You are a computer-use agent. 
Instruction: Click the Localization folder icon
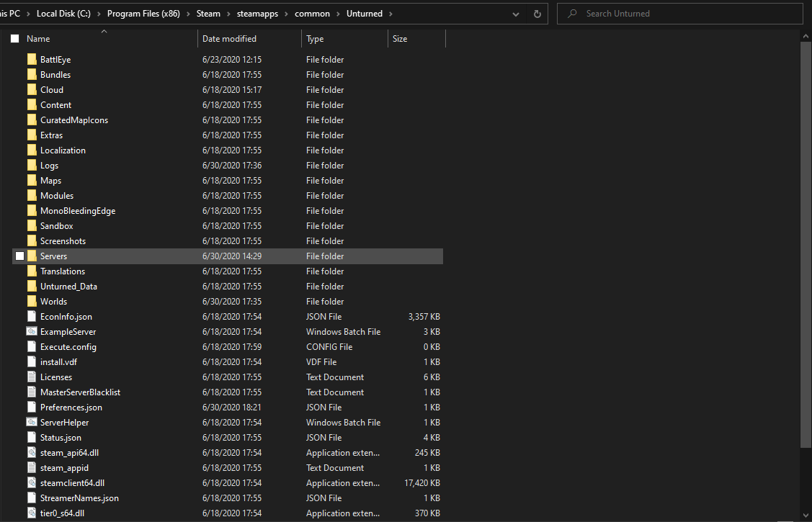click(32, 150)
